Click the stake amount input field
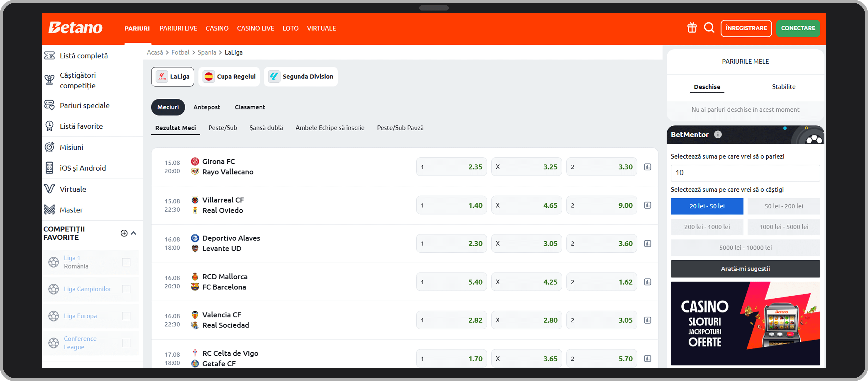Screen dimensions: 868x381 [745, 173]
